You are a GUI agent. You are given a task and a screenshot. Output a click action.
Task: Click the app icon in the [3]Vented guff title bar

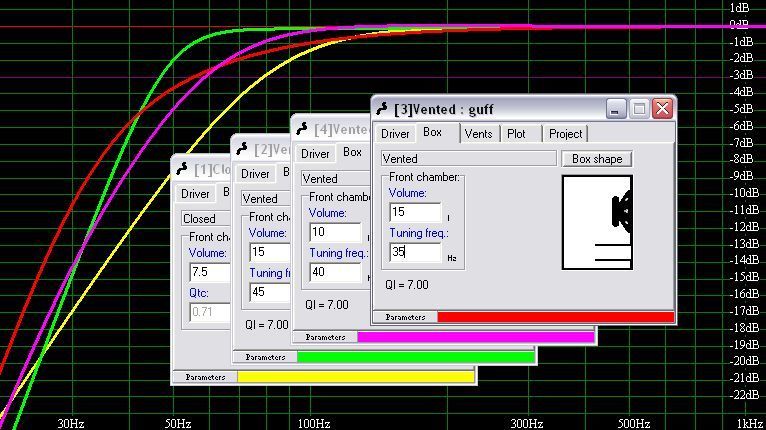tap(382, 108)
